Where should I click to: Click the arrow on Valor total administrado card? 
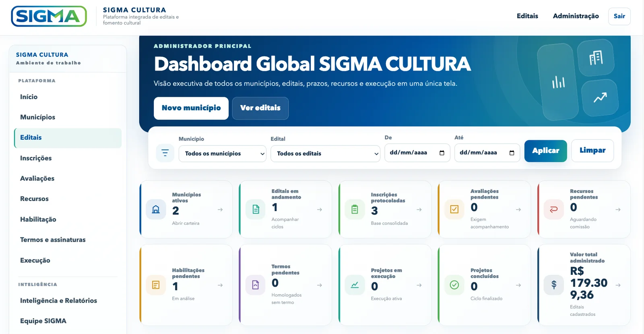tap(618, 285)
